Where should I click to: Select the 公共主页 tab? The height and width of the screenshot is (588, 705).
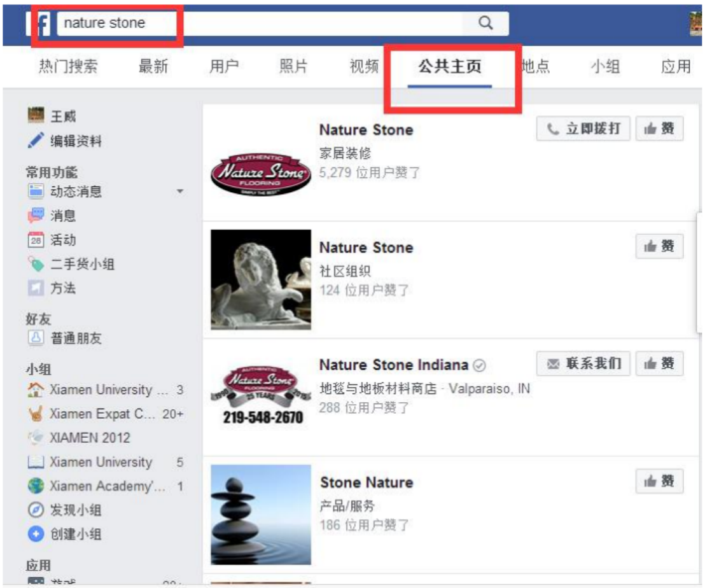(450, 67)
